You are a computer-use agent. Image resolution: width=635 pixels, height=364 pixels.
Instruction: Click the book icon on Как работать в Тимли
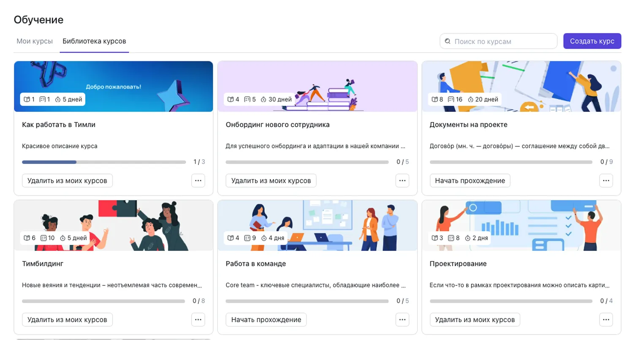point(27,100)
